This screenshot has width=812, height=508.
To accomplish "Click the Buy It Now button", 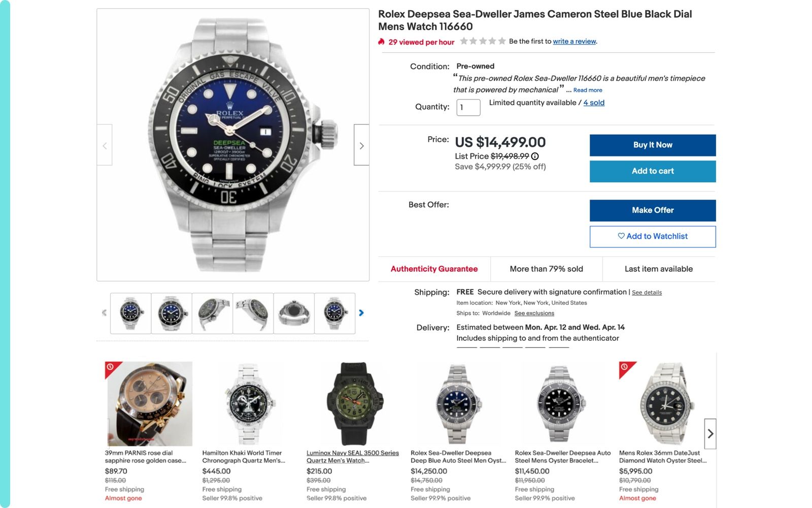I will [x=652, y=145].
